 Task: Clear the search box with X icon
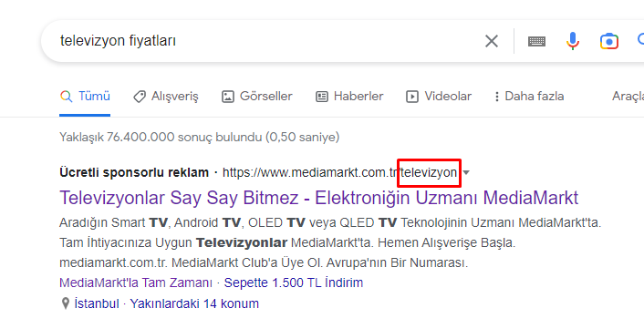(x=492, y=41)
